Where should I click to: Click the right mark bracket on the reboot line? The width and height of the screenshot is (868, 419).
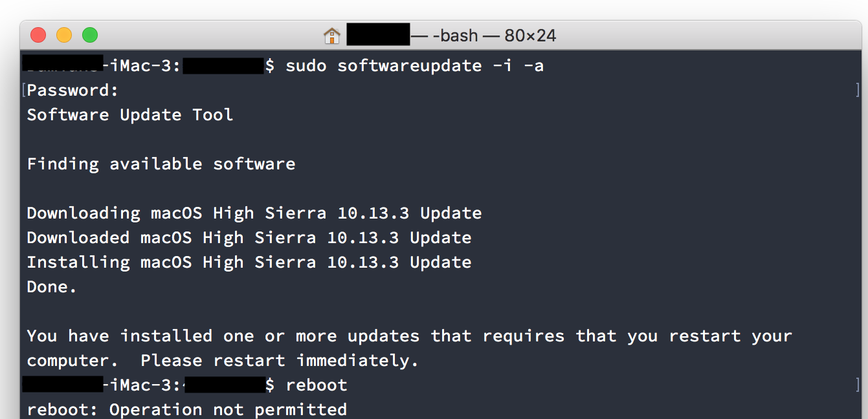pyautogui.click(x=858, y=385)
